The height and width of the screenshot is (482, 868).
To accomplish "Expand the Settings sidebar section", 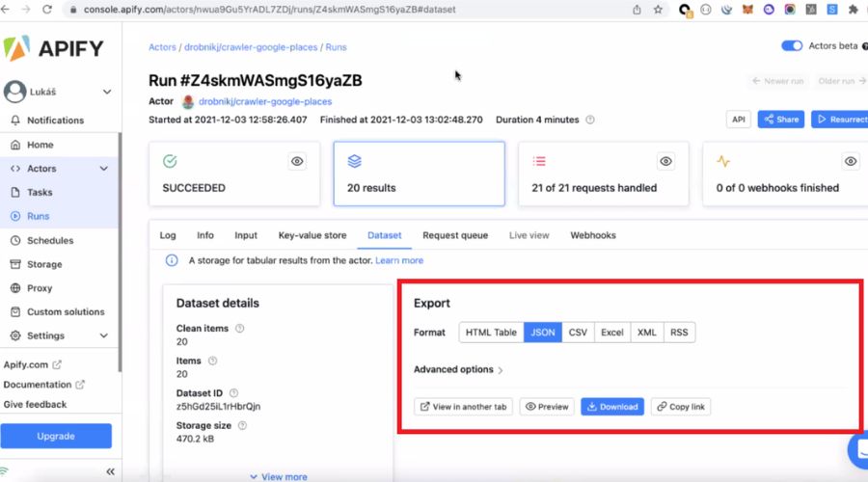I will coord(103,335).
